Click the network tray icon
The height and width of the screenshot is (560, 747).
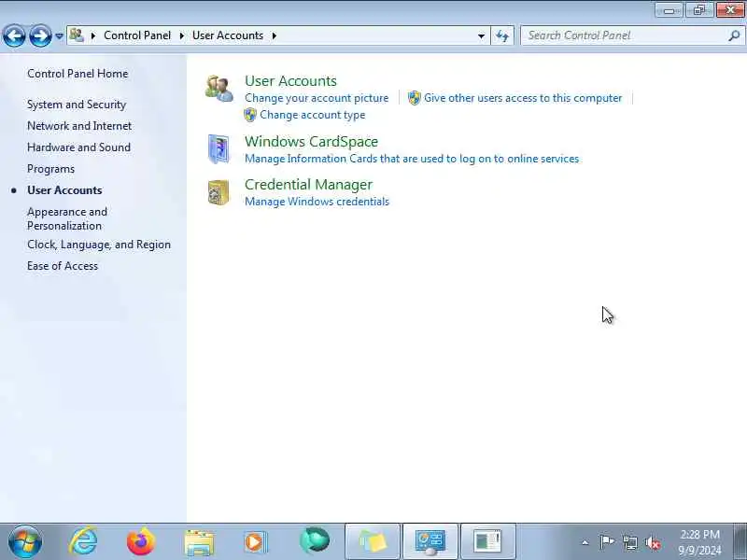(630, 542)
